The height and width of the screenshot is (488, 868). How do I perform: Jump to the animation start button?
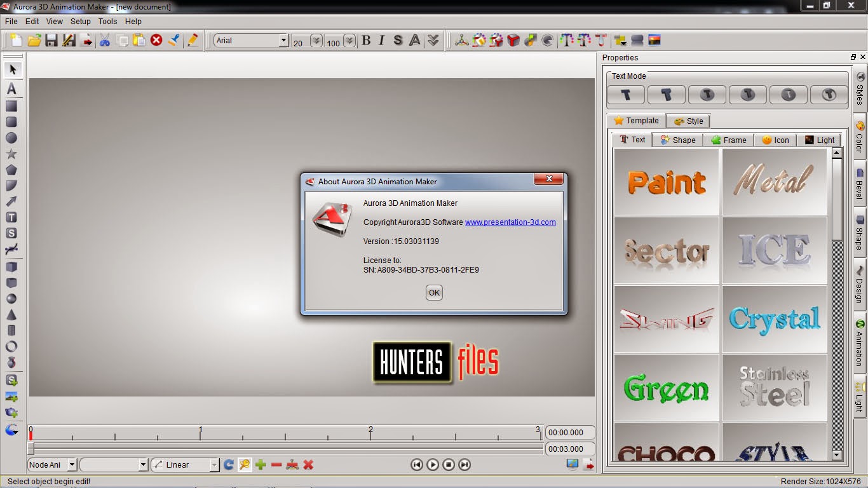tap(417, 464)
